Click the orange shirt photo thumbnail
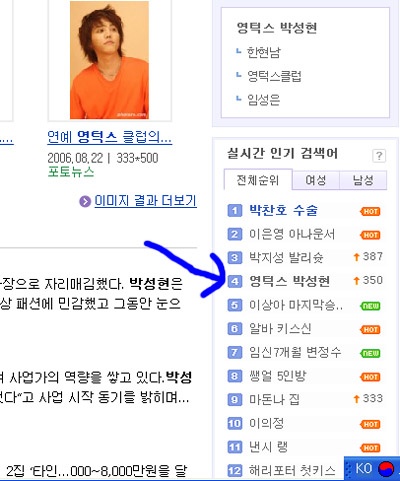400x481 pixels. pyautogui.click(x=109, y=60)
